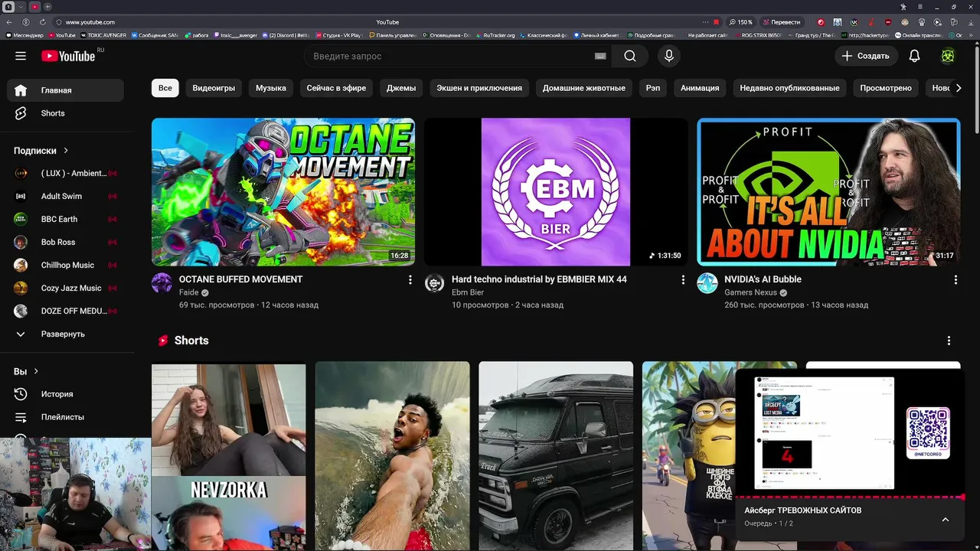Open the black van Shorts thumbnail
The height and width of the screenshot is (551, 980).
point(556,456)
